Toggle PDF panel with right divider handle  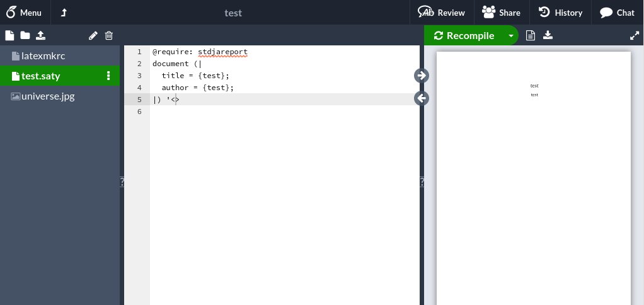tap(422, 182)
